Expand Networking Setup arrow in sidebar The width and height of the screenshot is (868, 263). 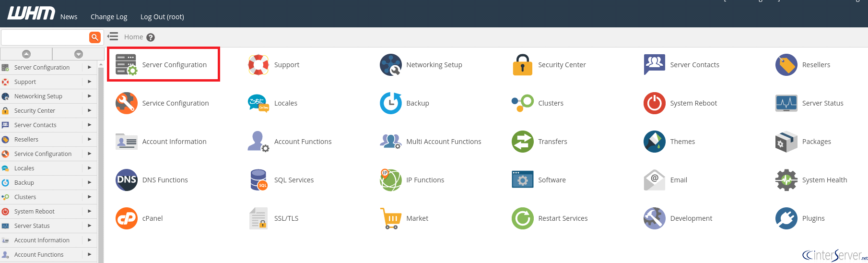89,96
